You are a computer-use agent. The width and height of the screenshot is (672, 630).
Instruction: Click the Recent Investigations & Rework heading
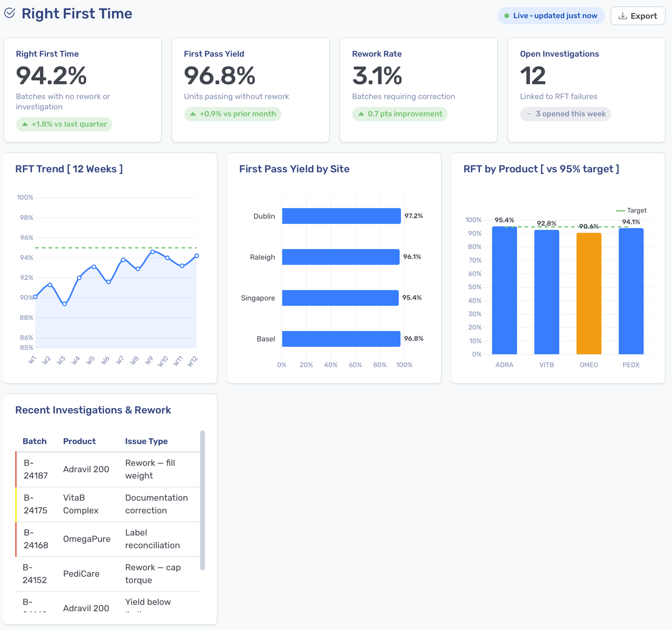click(x=93, y=410)
